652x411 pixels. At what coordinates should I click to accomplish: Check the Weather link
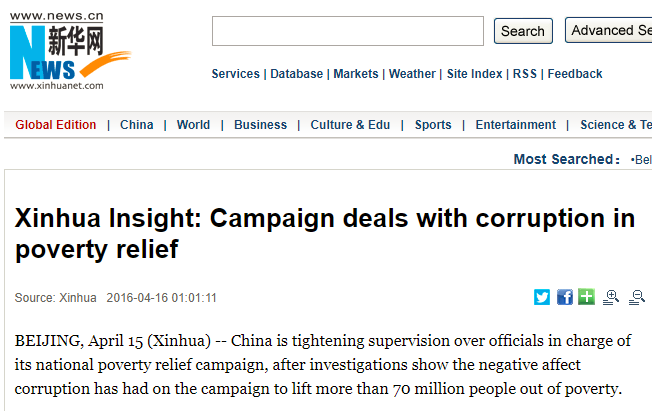pyautogui.click(x=412, y=74)
